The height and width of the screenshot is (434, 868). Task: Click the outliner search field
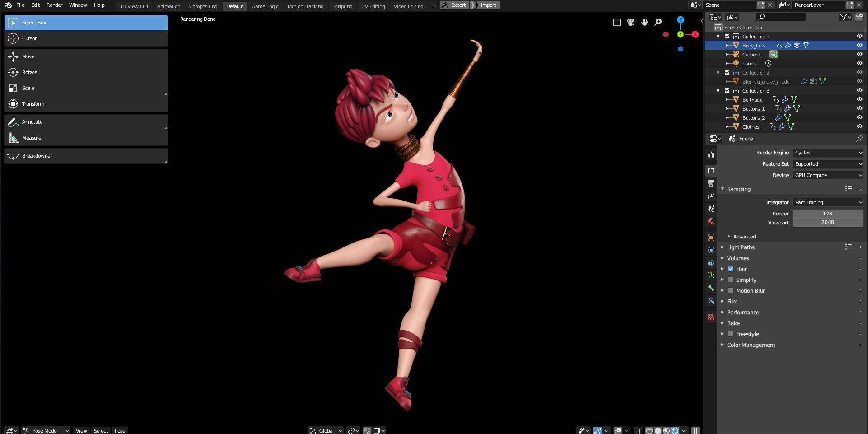pos(781,17)
